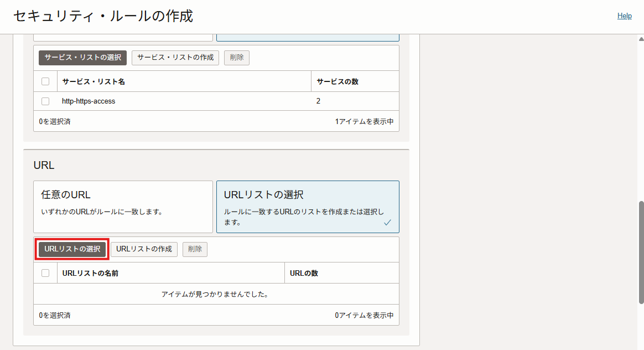Screen dimensions: 644x350
Task: Sort by URLの数 column header
Action: 304,273
